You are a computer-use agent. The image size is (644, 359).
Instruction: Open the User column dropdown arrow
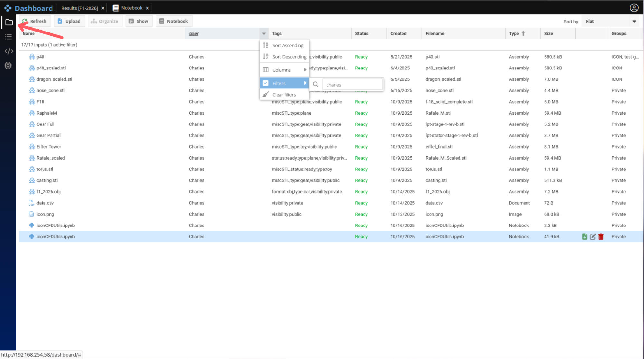pyautogui.click(x=264, y=33)
